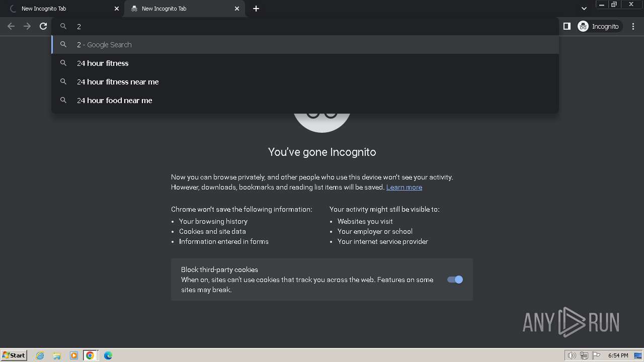The height and width of the screenshot is (362, 644).
Task: Click the forward navigation arrow
Action: [x=27, y=26]
